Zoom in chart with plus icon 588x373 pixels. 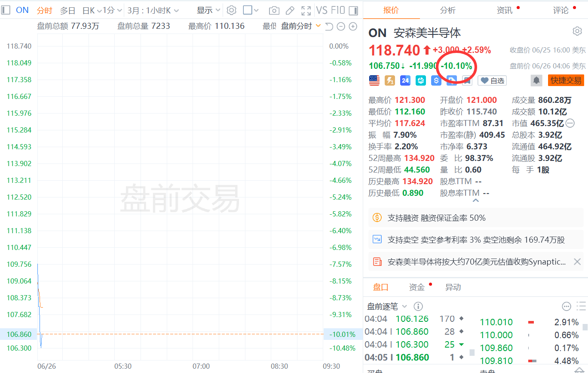click(x=353, y=27)
